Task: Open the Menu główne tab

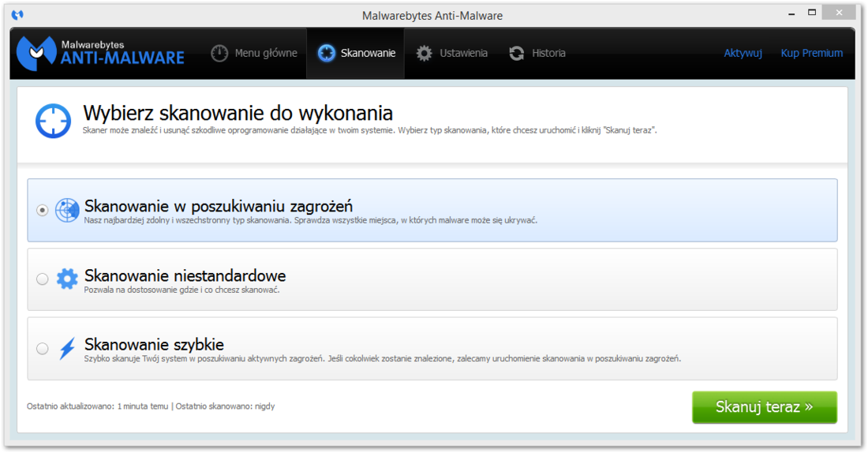Action: (x=254, y=53)
